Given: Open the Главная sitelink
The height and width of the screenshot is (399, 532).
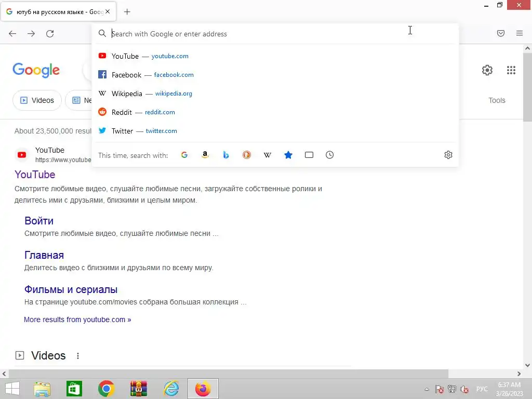Looking at the screenshot, I should pos(44,255).
